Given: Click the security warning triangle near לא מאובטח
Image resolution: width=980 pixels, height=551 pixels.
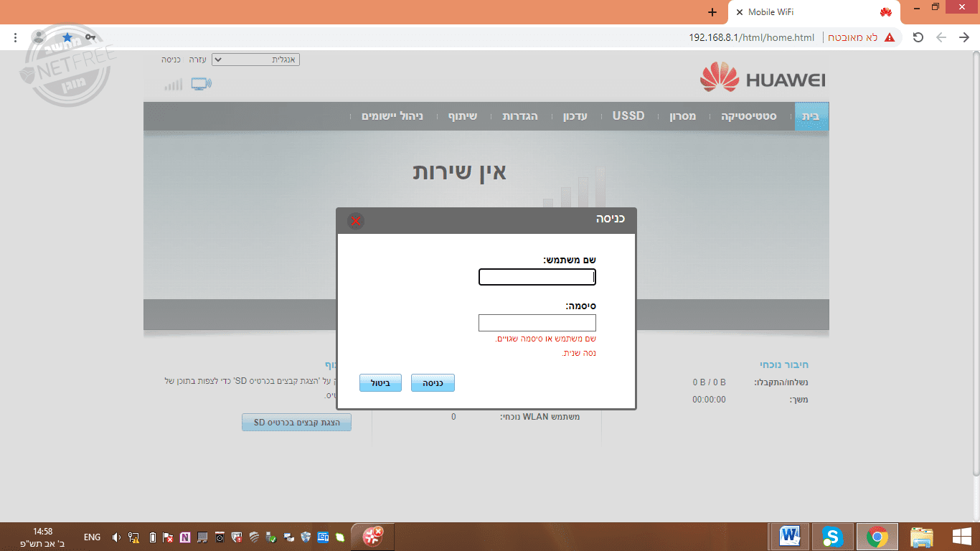Looking at the screenshot, I should (890, 37).
